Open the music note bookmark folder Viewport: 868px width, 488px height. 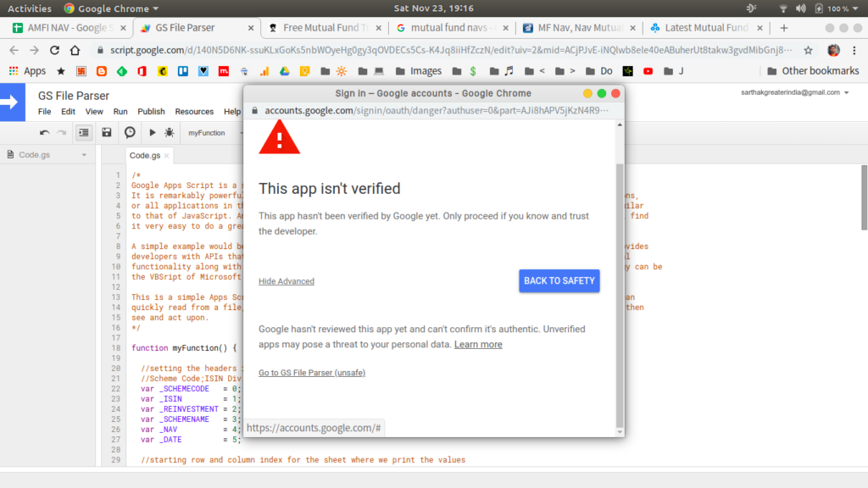coord(502,71)
